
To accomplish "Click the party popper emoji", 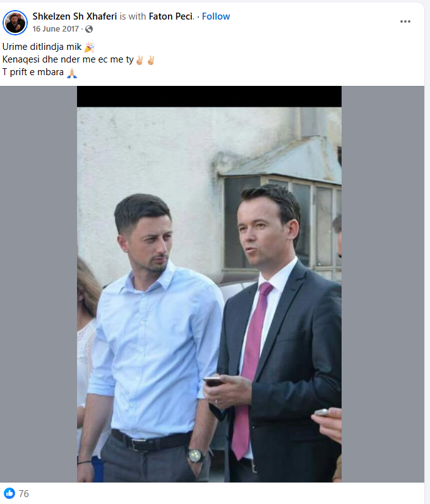I will (x=89, y=47).
